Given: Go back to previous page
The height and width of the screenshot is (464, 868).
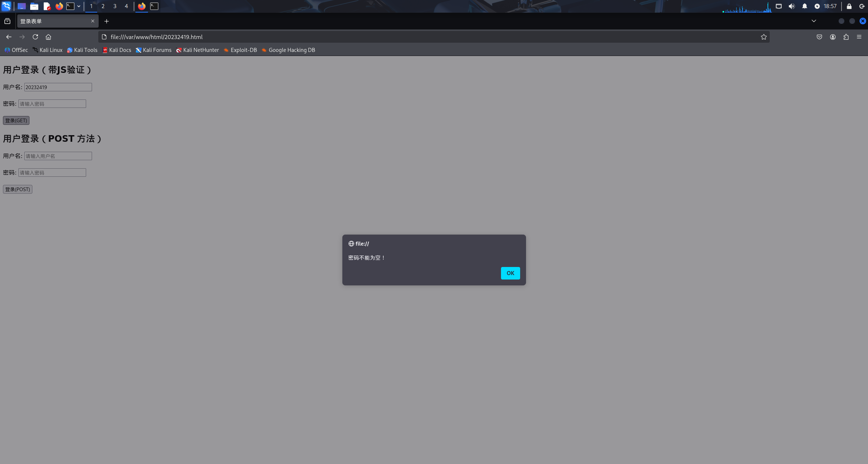Looking at the screenshot, I should pyautogui.click(x=9, y=37).
